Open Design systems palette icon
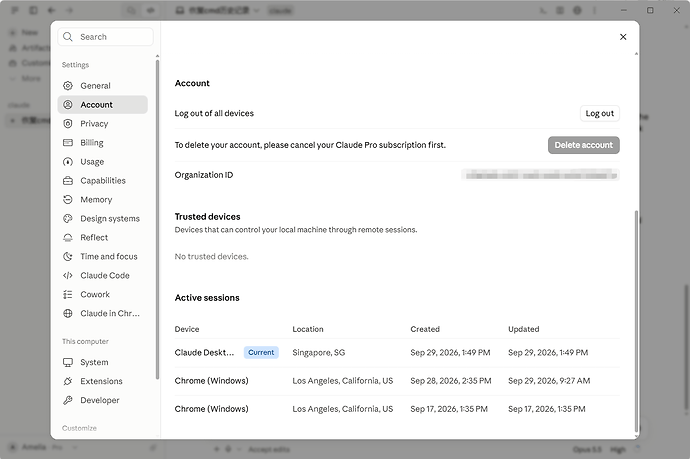This screenshot has height=459, width=690. coord(68,219)
